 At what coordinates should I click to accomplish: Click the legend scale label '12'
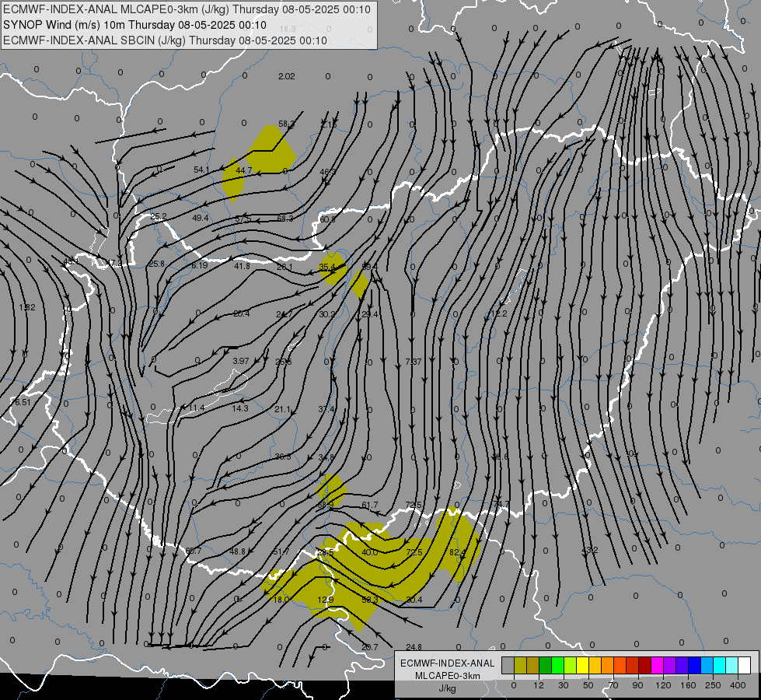coord(539,685)
